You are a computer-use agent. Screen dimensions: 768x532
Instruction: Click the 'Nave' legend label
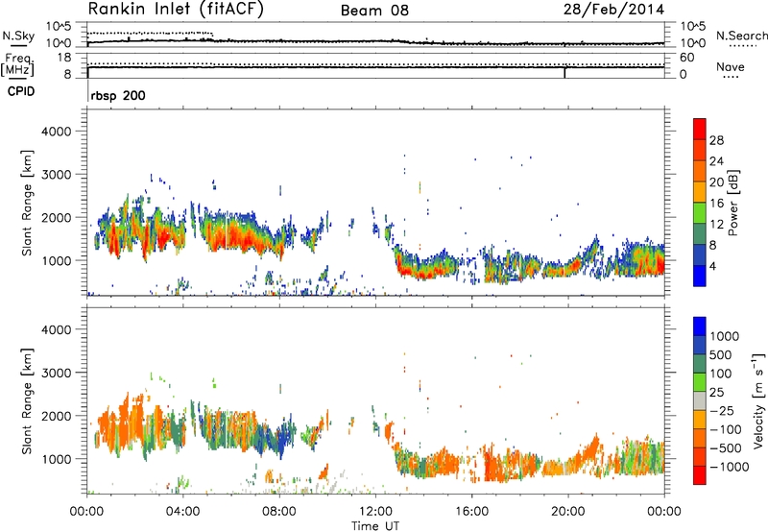point(731,66)
